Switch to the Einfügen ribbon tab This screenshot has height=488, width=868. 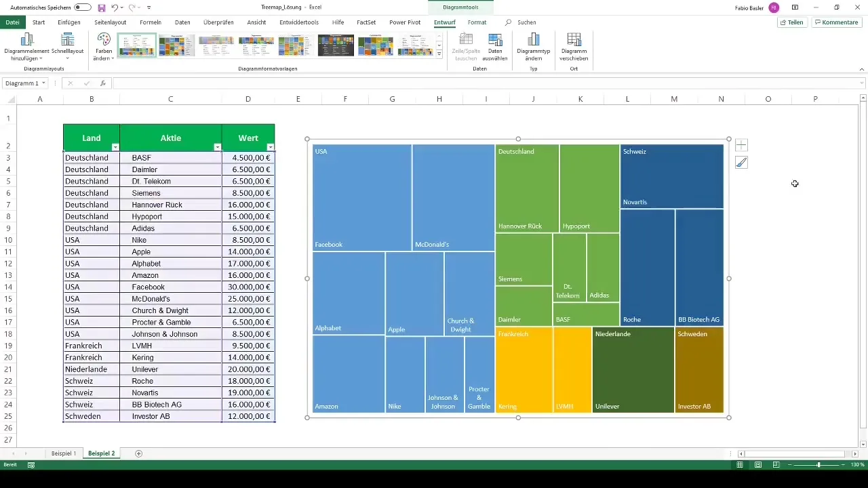(69, 22)
